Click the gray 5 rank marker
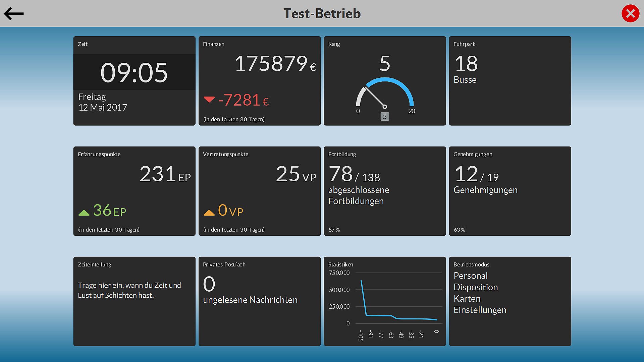 click(x=385, y=117)
